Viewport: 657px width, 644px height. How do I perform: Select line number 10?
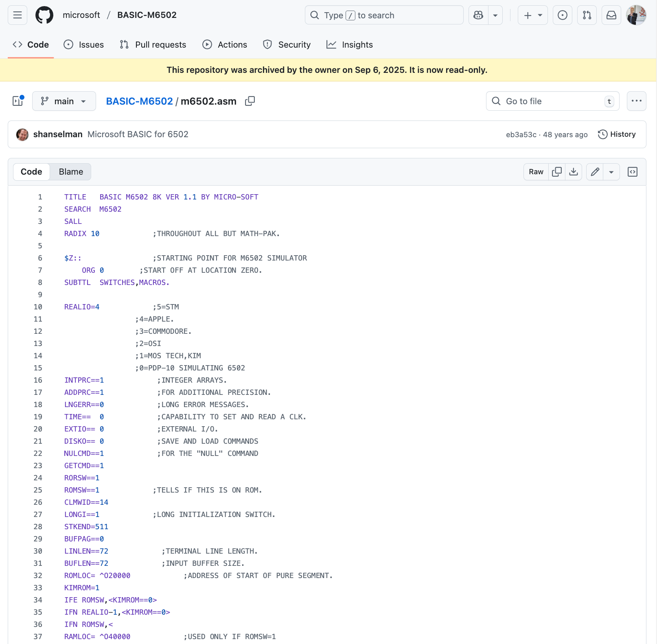38,307
